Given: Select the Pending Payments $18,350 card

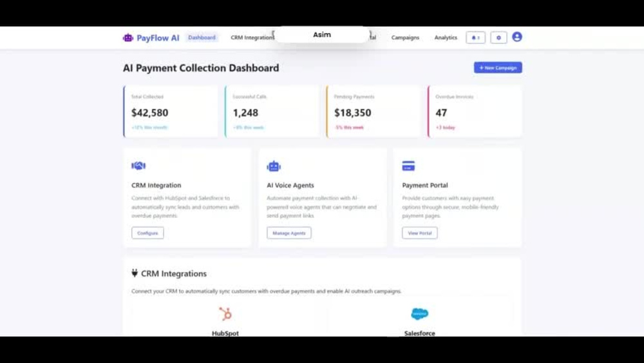Looking at the screenshot, I should 374,112.
